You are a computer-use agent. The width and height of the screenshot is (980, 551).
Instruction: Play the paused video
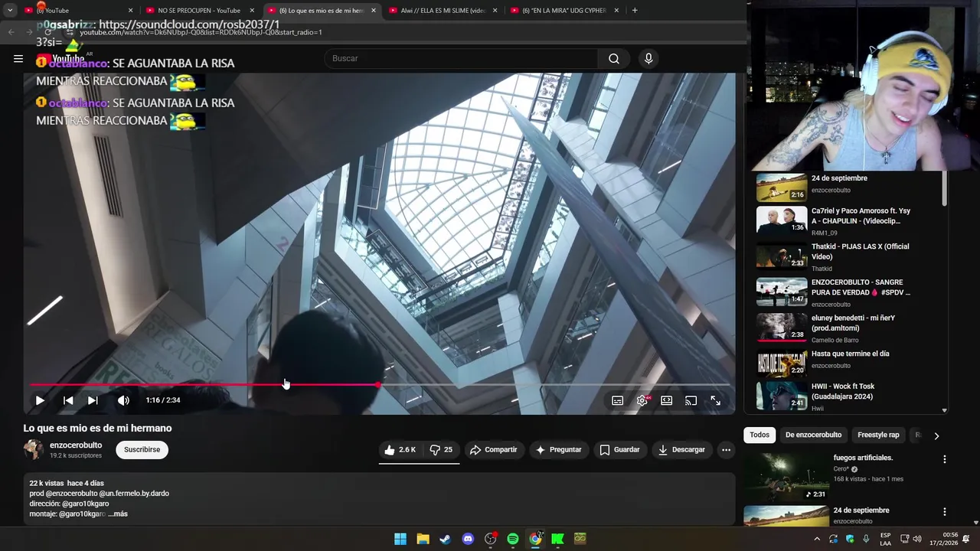click(40, 400)
